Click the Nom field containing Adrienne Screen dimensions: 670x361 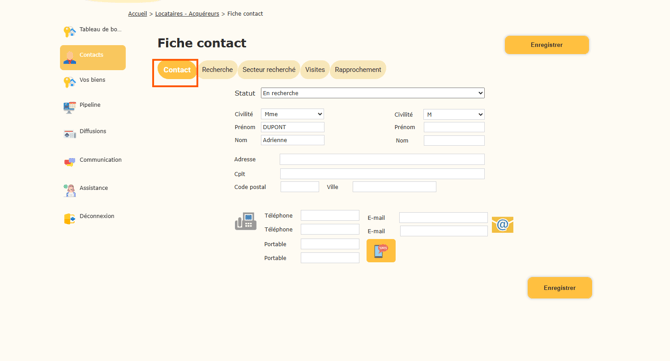(293, 140)
